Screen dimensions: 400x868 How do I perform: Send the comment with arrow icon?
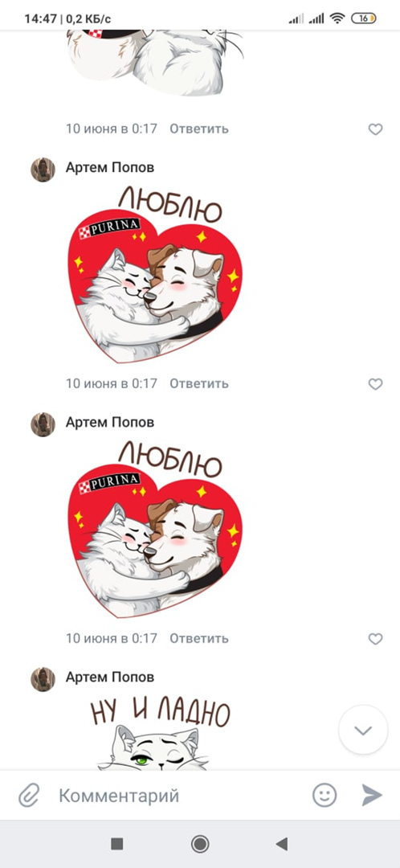point(372,796)
